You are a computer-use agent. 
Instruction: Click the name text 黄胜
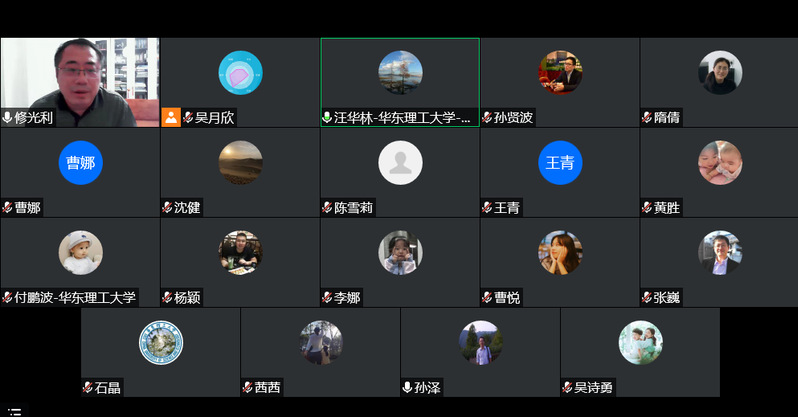[667, 208]
